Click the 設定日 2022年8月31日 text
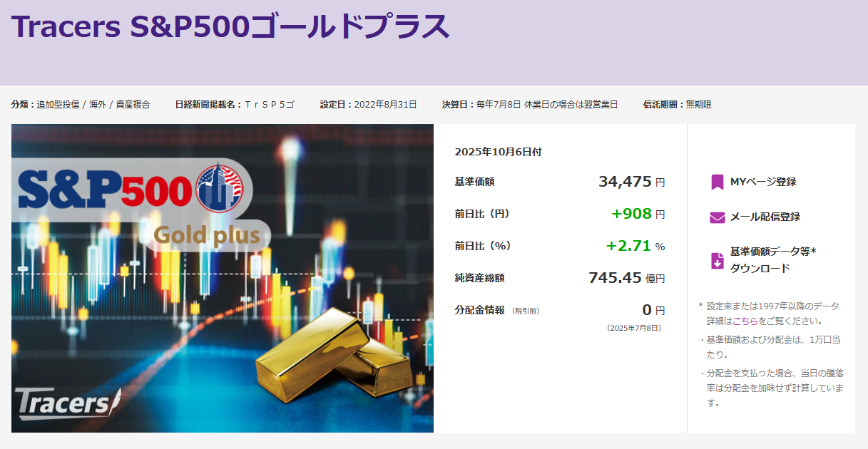Image resolution: width=868 pixels, height=449 pixels. (x=368, y=105)
